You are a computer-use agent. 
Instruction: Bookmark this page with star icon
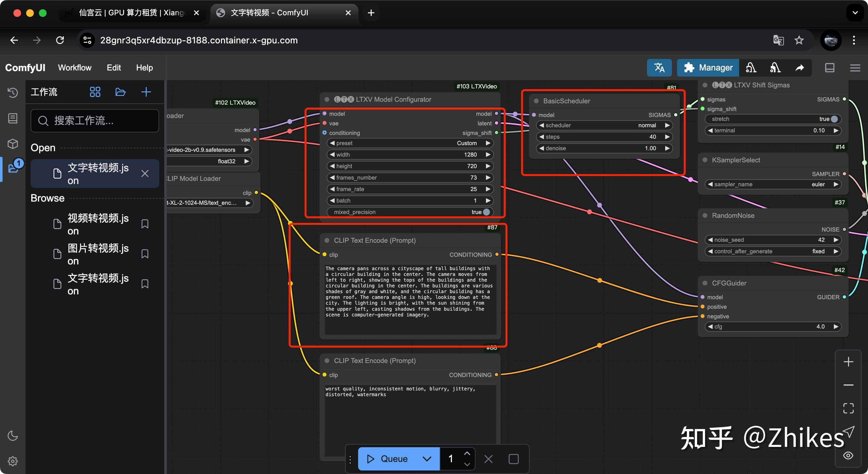tap(799, 40)
